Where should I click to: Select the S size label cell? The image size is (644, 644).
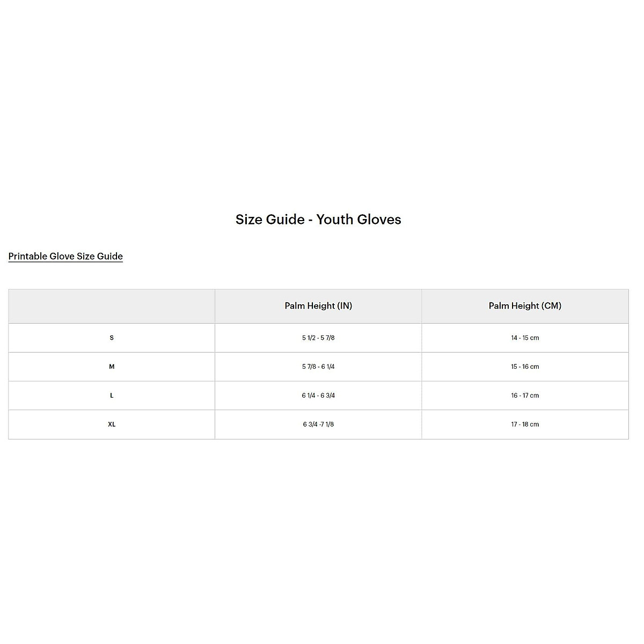point(112,338)
